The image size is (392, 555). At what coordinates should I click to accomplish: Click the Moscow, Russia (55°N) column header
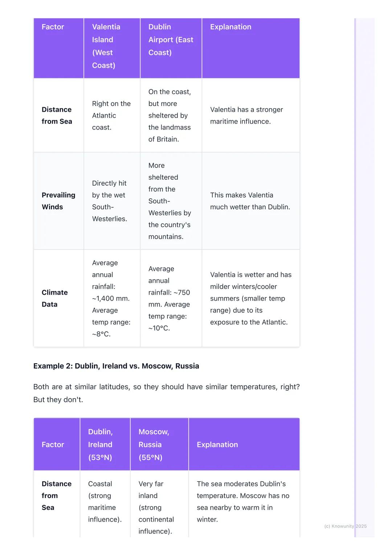click(154, 444)
